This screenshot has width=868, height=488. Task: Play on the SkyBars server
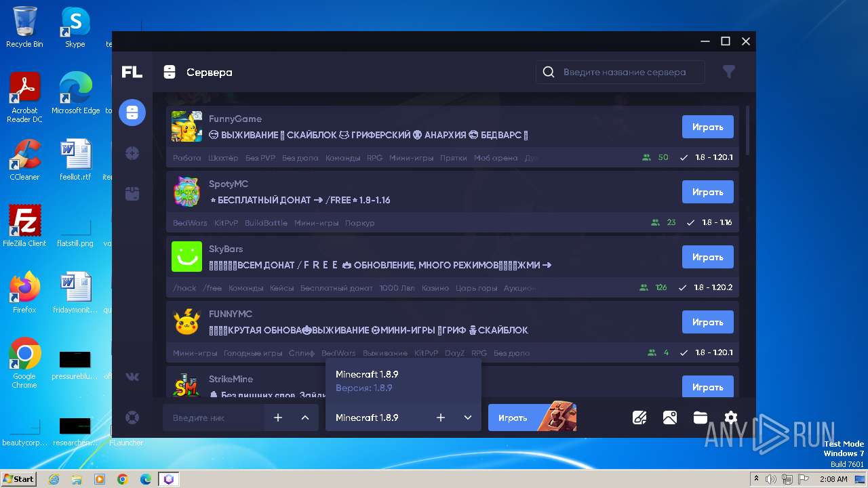point(708,257)
